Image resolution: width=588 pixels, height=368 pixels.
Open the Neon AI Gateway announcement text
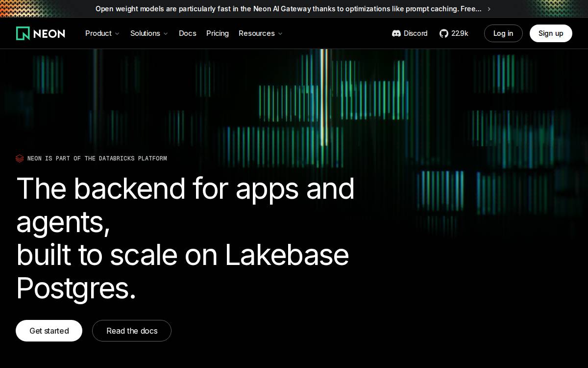tap(289, 9)
